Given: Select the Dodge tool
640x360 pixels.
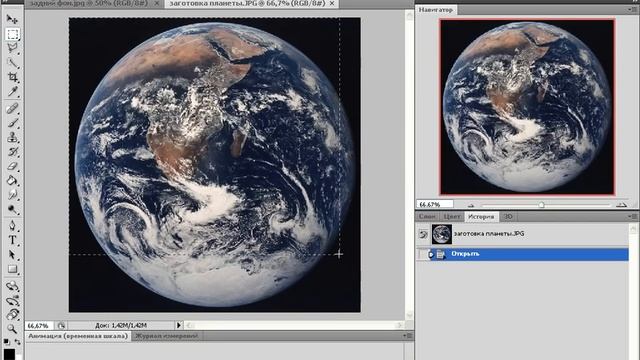Looking at the screenshot, I should coord(12,209).
